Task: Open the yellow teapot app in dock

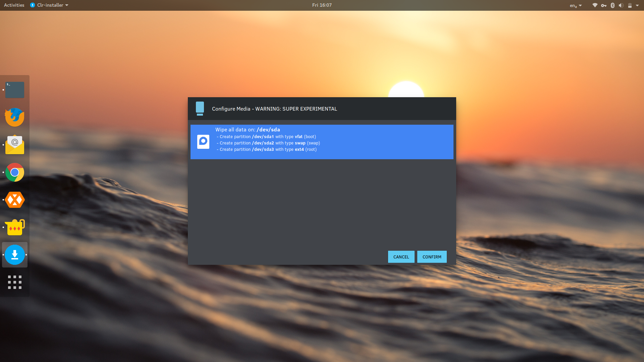Action: 15,227
